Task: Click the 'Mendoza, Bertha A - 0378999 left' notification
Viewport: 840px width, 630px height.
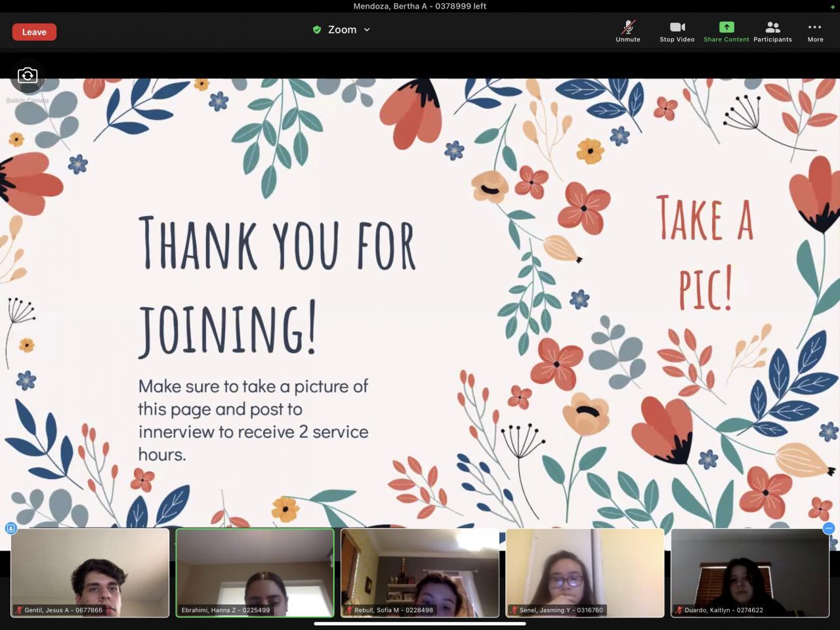Action: pyautogui.click(x=420, y=6)
